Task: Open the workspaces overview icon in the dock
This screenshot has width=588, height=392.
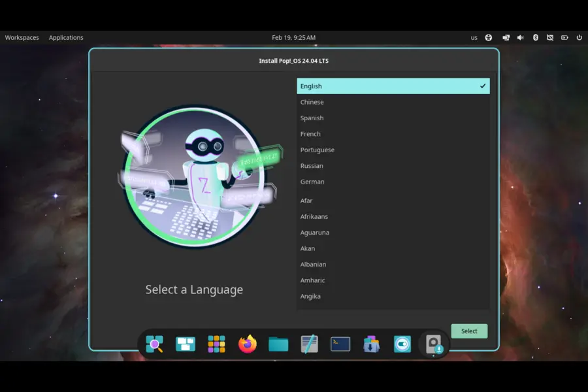Action: coord(186,344)
